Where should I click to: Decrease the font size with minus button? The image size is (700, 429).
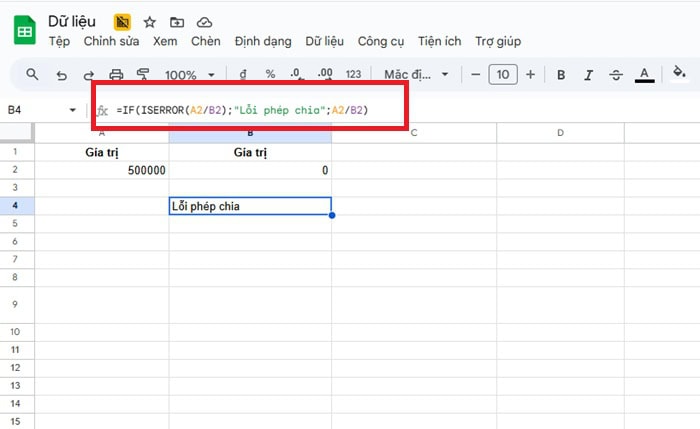point(474,74)
